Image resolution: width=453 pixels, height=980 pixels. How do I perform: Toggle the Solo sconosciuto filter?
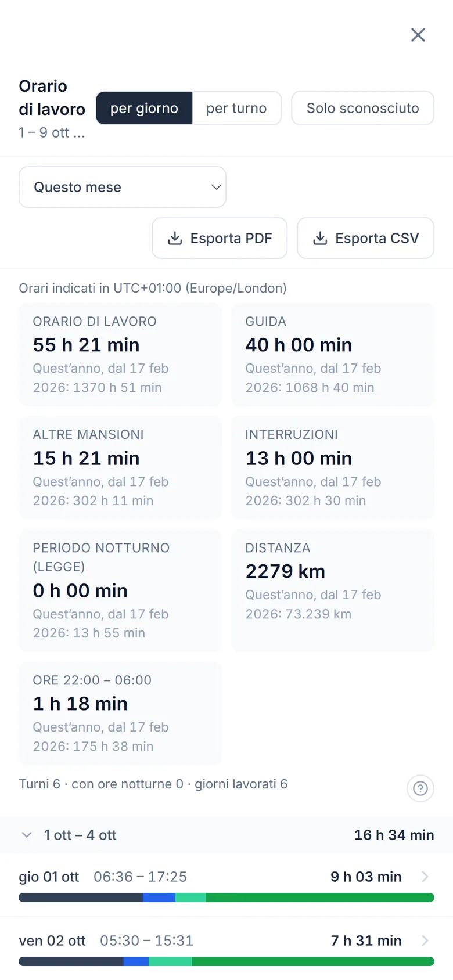pyautogui.click(x=362, y=108)
